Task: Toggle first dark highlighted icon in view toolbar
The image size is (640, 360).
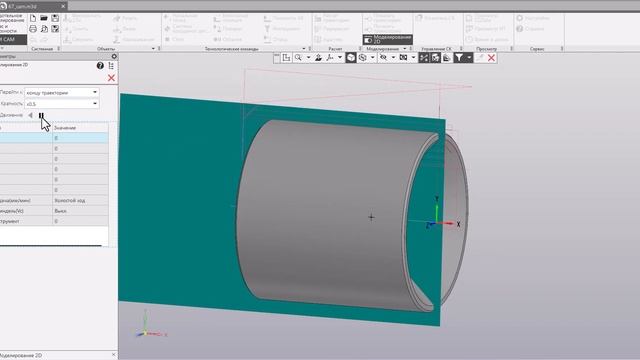Action: click(x=424, y=58)
